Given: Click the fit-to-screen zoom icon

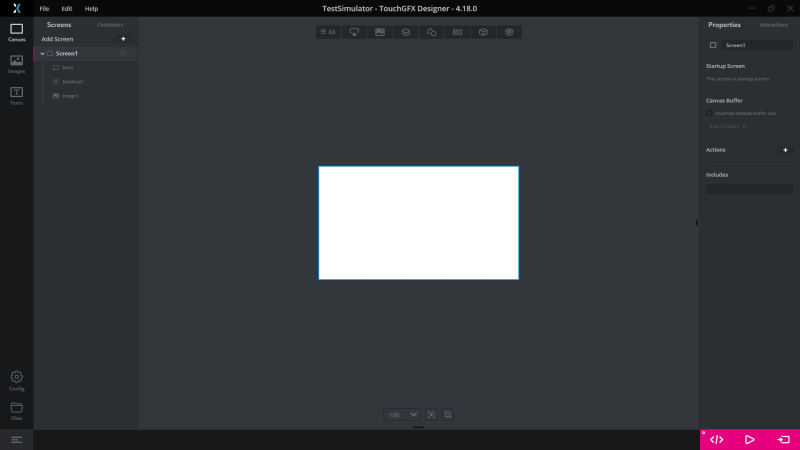Looking at the screenshot, I should tap(431, 414).
